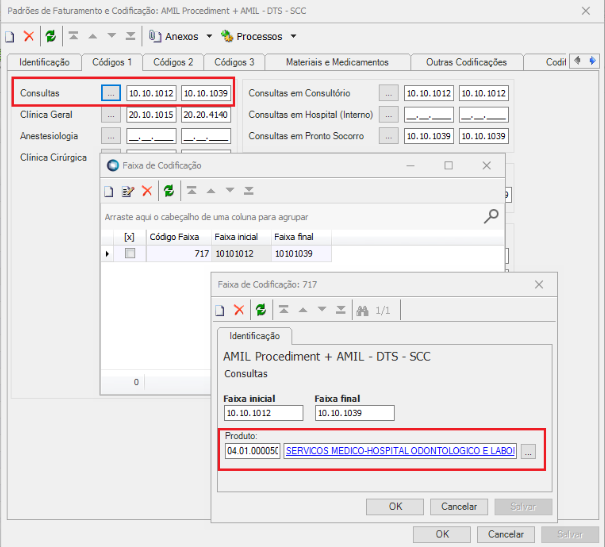Tick the checkbox in row 717
Viewport: 605px width, 547px height.
130,253
